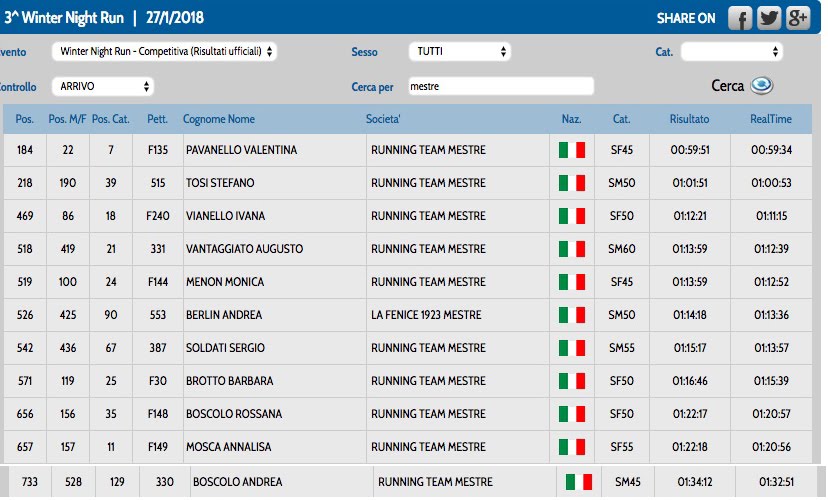Screen dimensions: 828x500
Task: Open the Winter Night Run event dropdown
Action: [166, 51]
